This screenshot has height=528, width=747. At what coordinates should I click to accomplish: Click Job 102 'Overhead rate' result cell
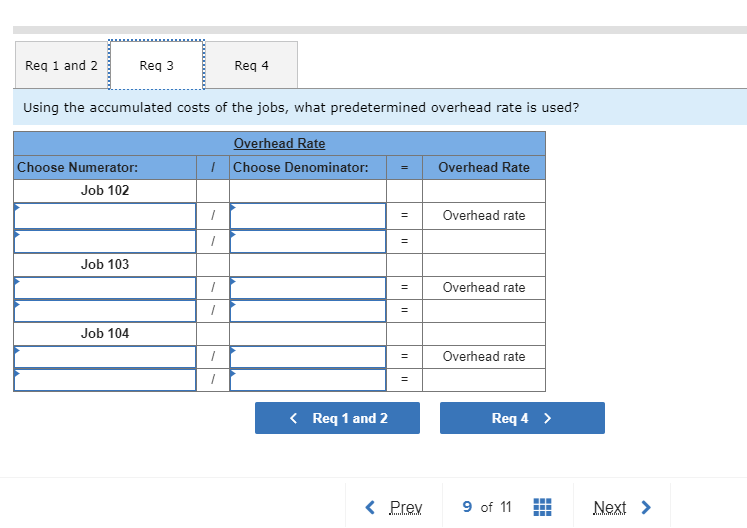pyautogui.click(x=484, y=216)
